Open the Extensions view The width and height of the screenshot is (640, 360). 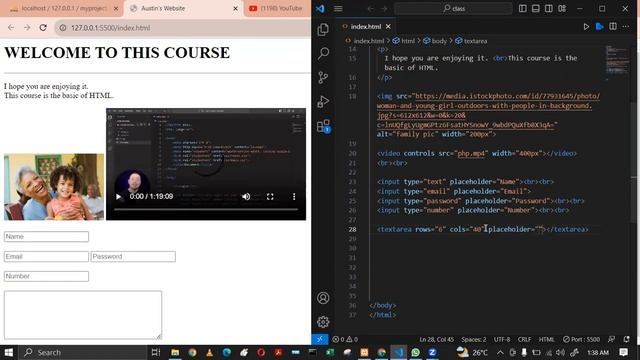[x=323, y=126]
